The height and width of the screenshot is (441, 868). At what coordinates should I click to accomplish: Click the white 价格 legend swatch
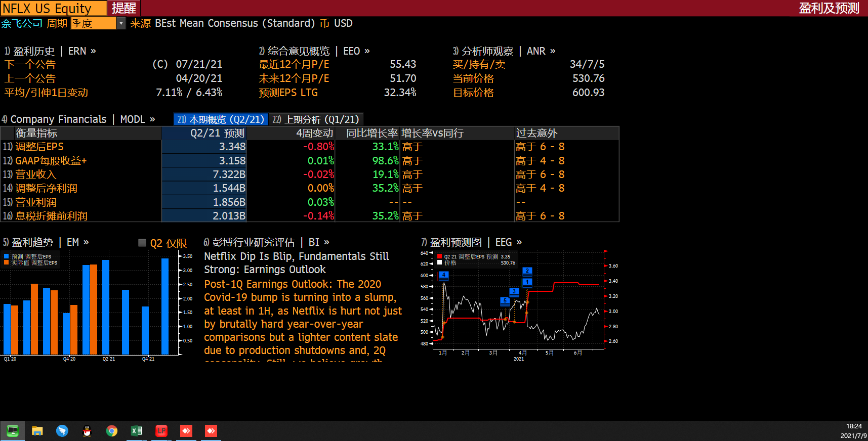coord(440,262)
